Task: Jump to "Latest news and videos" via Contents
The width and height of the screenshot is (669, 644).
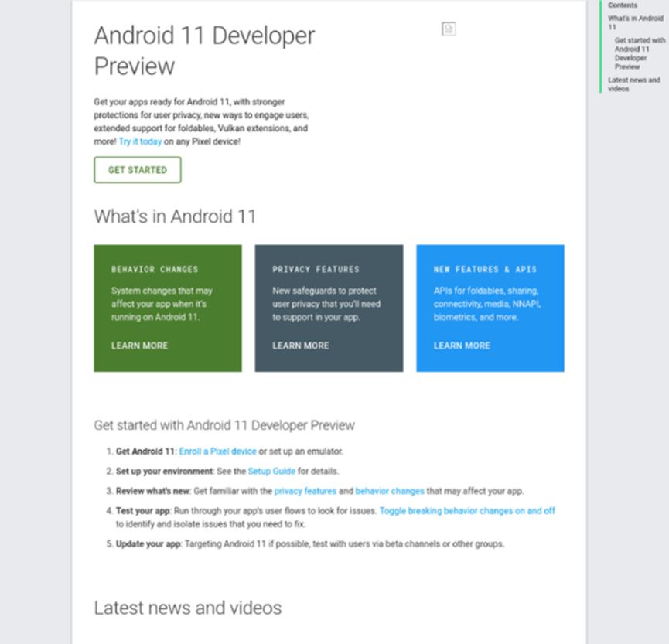Action: pyautogui.click(x=634, y=83)
